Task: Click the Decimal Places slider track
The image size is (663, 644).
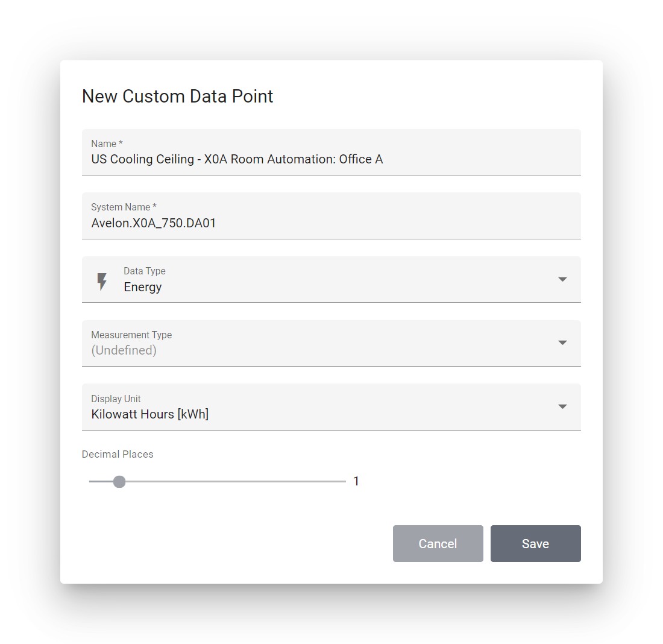Action: [218, 482]
